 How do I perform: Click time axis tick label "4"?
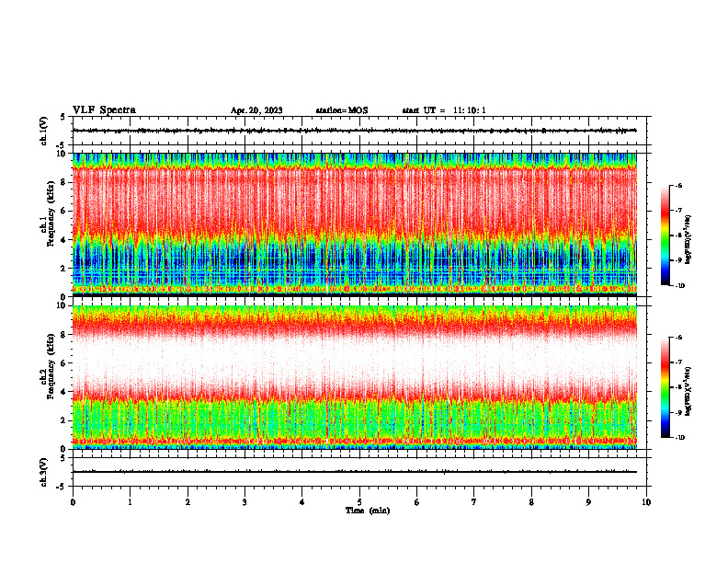(x=302, y=502)
